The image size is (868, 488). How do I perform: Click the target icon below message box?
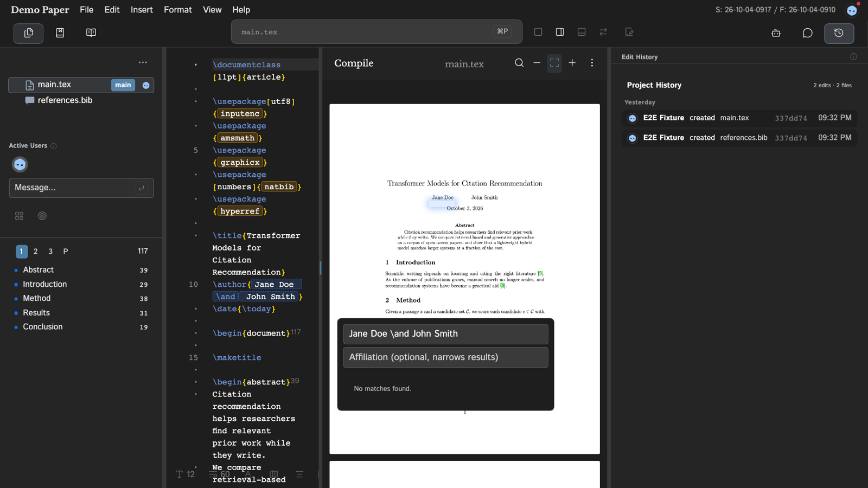(42, 216)
